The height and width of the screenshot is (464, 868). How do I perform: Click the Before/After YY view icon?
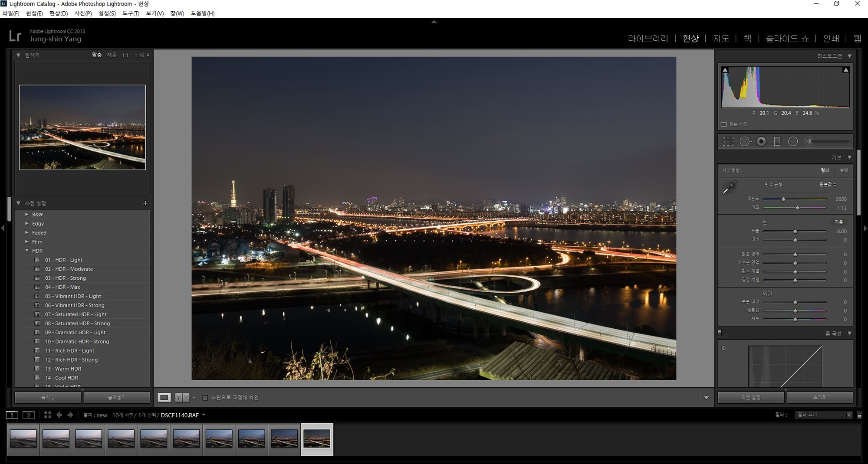pyautogui.click(x=182, y=398)
